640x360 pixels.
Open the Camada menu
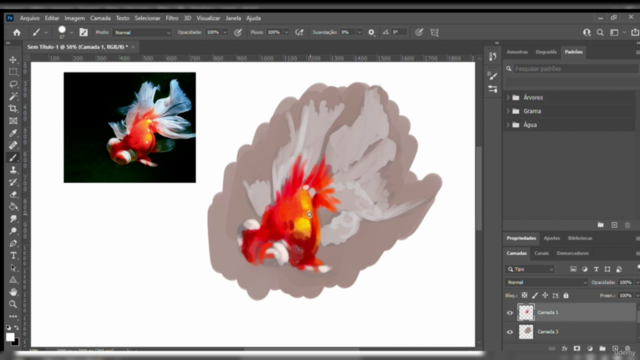[100, 18]
